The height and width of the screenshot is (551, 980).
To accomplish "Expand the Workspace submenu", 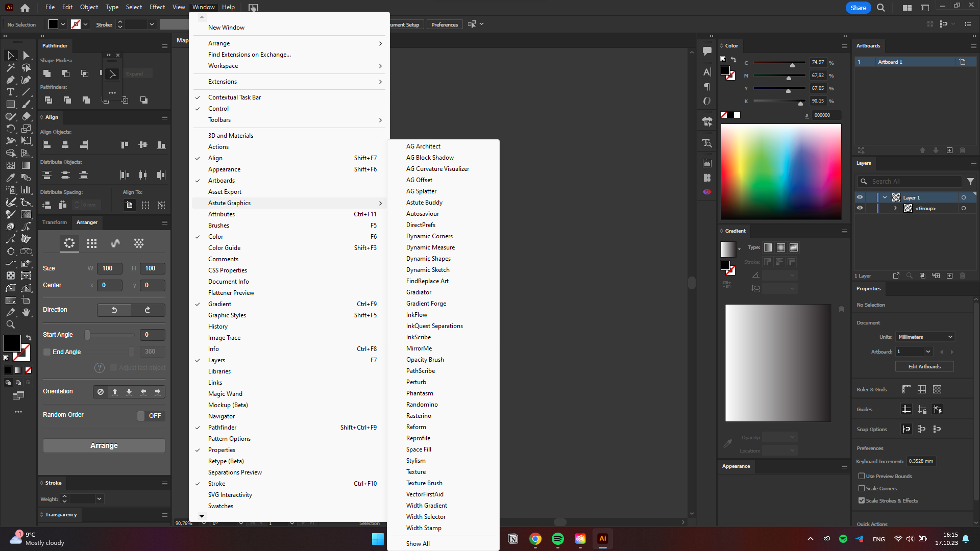I will [288, 66].
